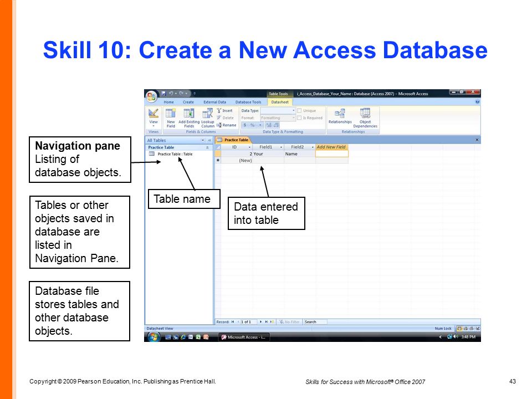This screenshot has height=399, width=532.
Task: Open Access help question mark
Action: click(477, 102)
